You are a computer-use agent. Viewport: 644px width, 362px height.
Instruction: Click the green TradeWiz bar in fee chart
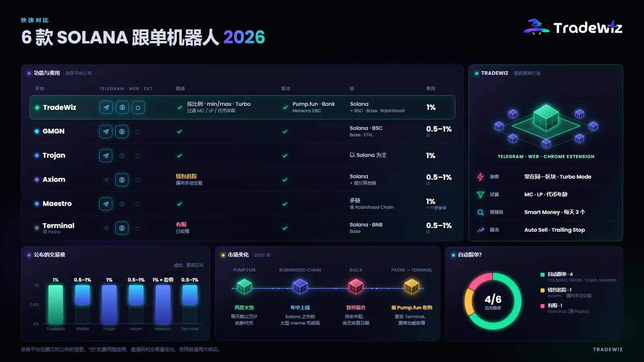coord(56,304)
